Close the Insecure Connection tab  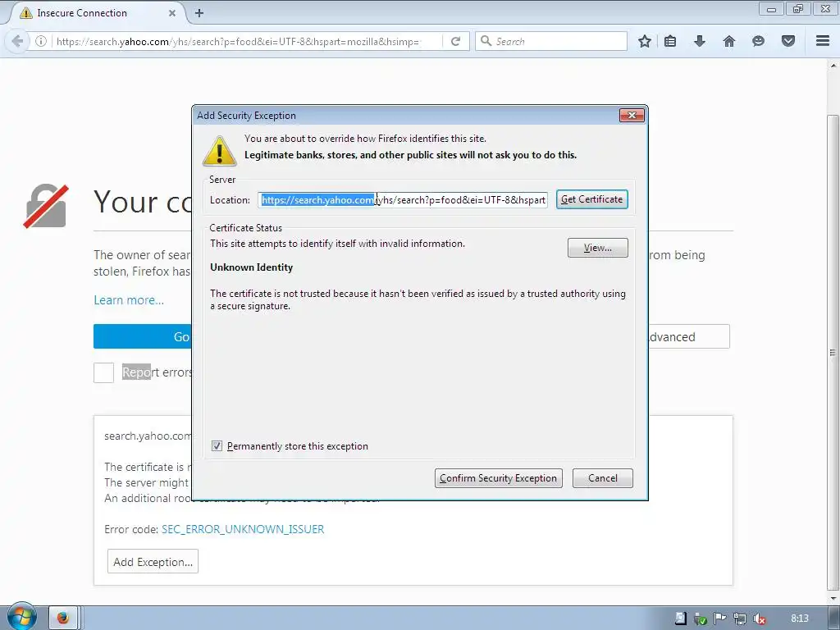(x=172, y=13)
